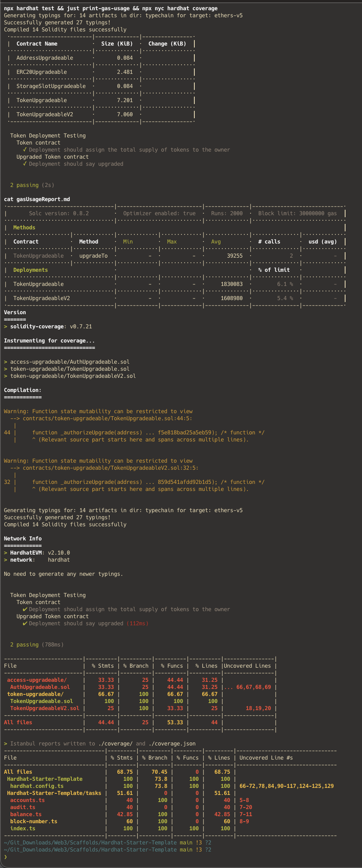The height and width of the screenshot is (868, 362).
Task: Click the access-upgradeable/AuthUpgradeable.sol instrumented file line
Action: 67,362
